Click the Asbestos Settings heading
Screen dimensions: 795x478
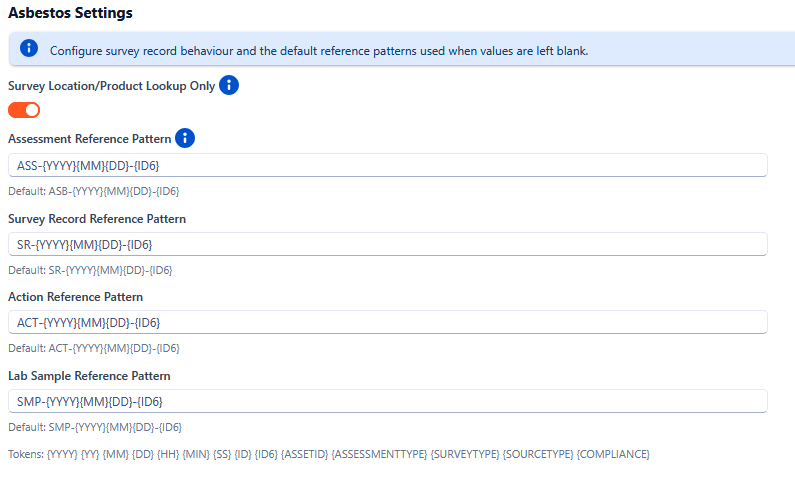pos(70,13)
